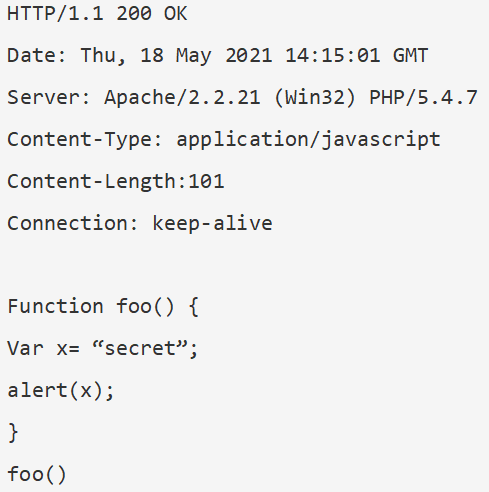Click the final foo() call
This screenshot has width=489, height=492.
tap(37, 475)
